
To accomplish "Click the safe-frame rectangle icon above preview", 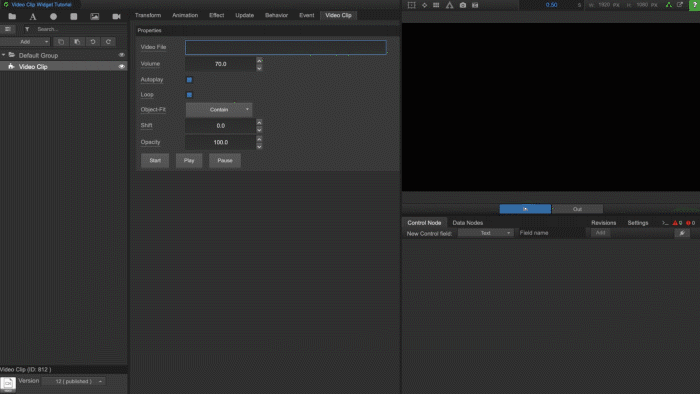I will pos(412,5).
